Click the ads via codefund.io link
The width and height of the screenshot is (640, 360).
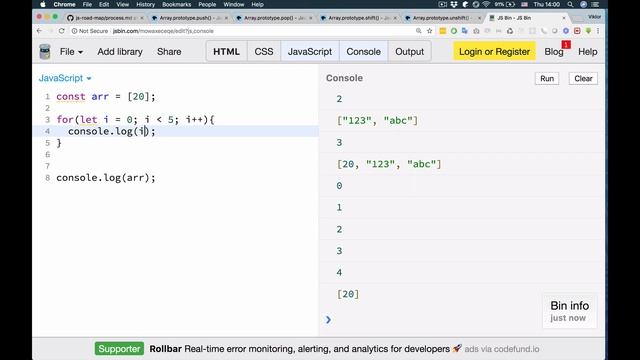click(502, 349)
